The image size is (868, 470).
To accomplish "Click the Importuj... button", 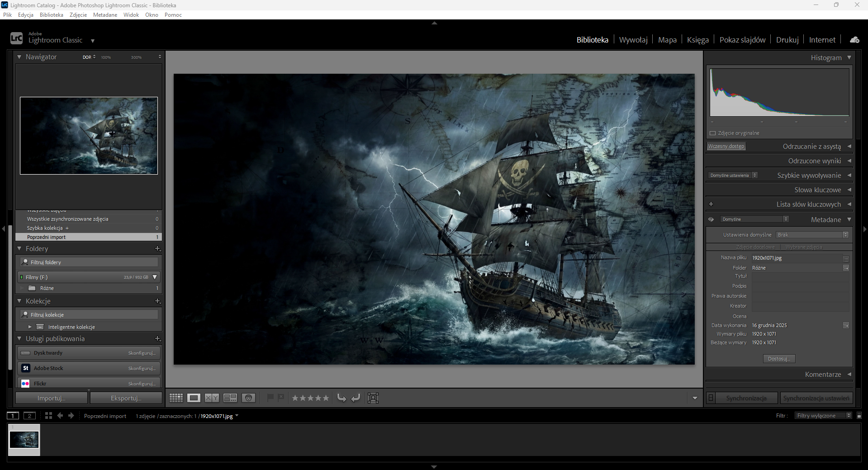I will point(52,398).
